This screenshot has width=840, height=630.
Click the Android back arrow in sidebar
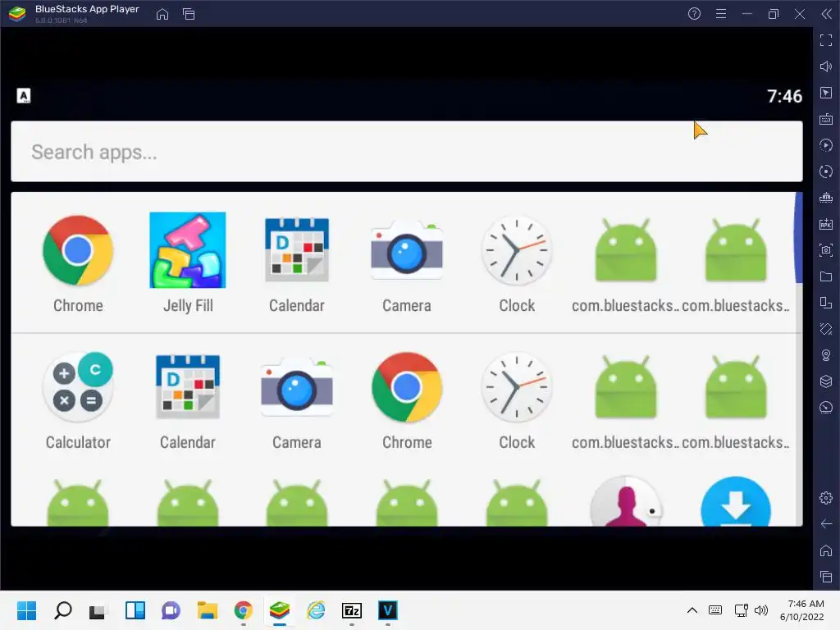pyautogui.click(x=826, y=524)
